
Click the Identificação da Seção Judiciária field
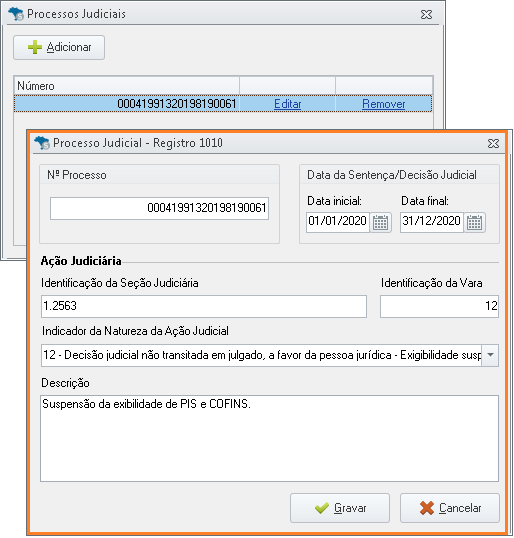click(x=204, y=306)
